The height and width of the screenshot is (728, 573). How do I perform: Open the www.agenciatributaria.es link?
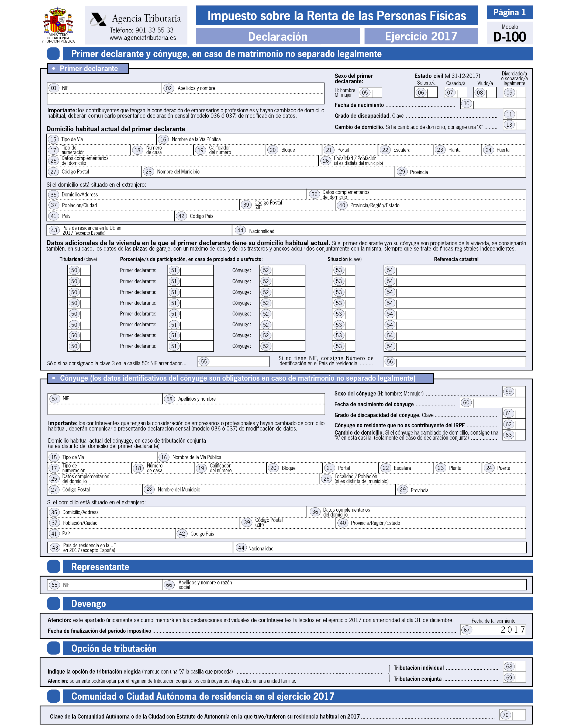point(143,37)
